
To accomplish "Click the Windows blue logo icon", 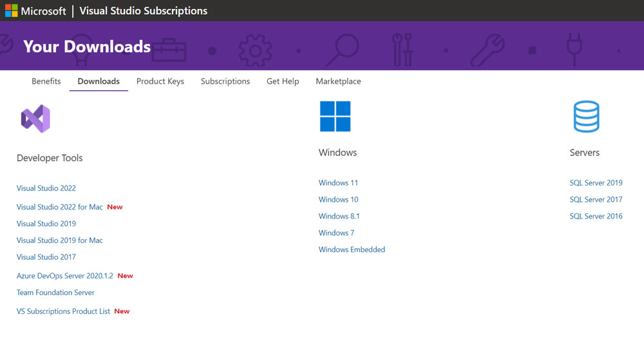I will pyautogui.click(x=335, y=116).
